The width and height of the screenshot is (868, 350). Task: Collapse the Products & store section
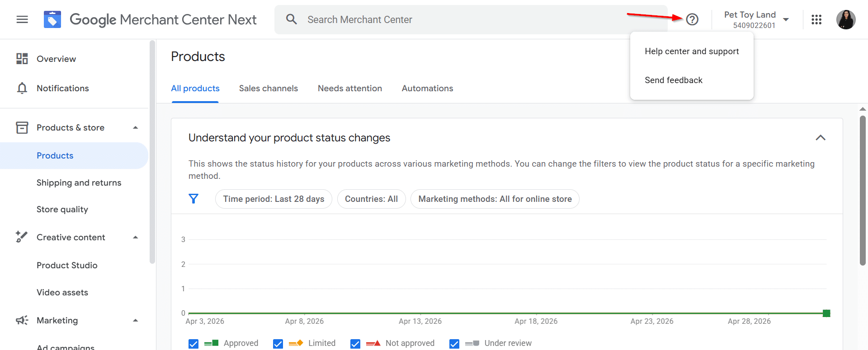click(x=135, y=128)
